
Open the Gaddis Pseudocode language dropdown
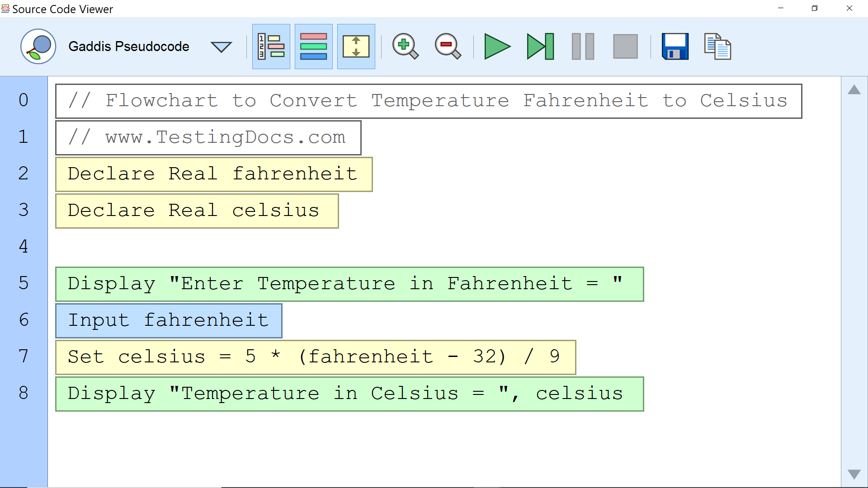click(x=129, y=47)
